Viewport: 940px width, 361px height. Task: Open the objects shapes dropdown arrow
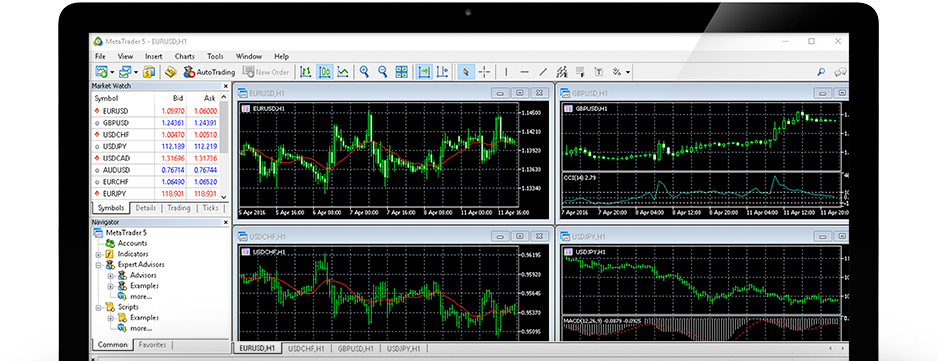click(x=628, y=73)
